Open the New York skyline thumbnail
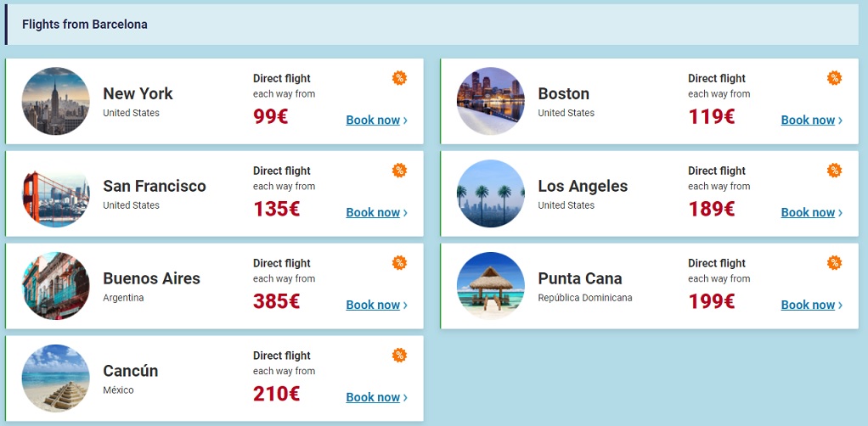 55,101
